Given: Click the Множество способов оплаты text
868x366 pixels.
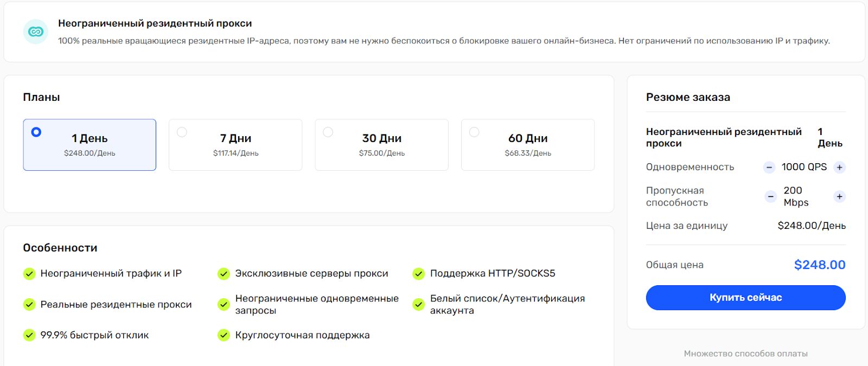Looking at the screenshot, I should (x=745, y=354).
